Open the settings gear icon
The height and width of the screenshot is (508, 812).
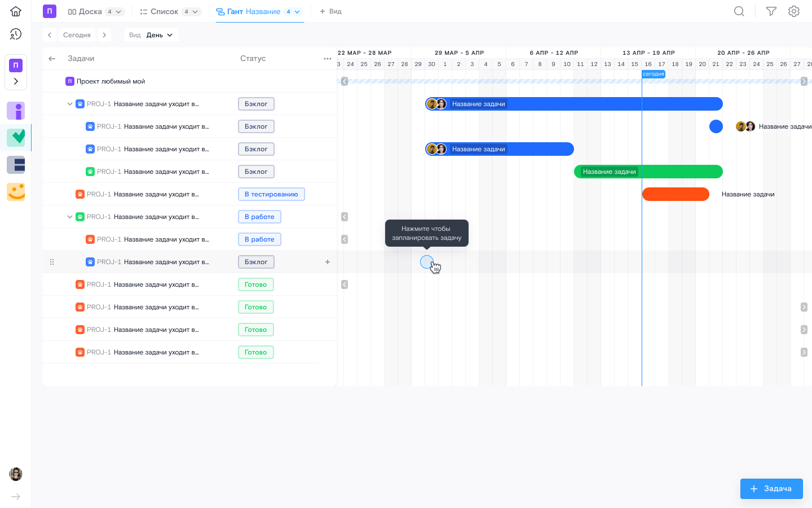[x=794, y=11]
